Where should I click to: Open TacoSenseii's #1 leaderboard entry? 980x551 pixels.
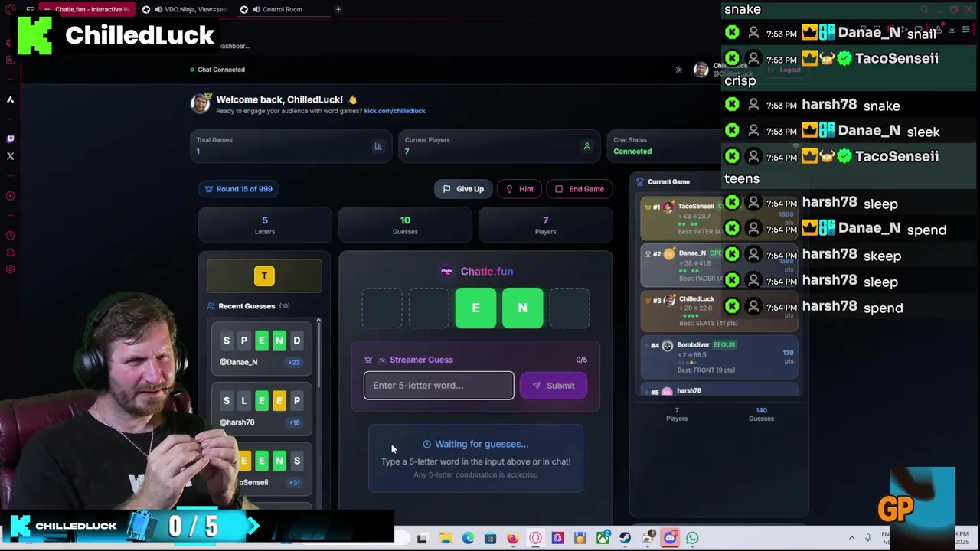tap(719, 218)
